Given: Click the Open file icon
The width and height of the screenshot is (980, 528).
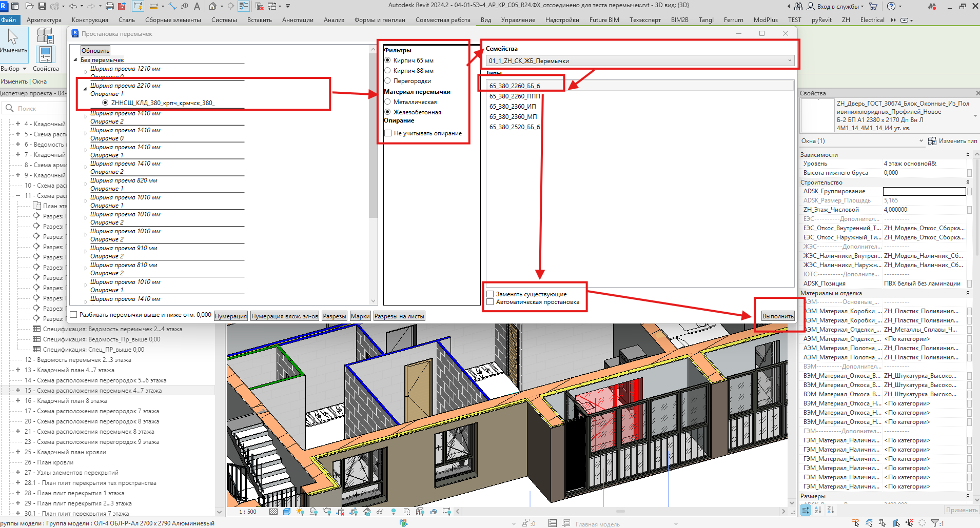Looking at the screenshot, I should [29, 6].
